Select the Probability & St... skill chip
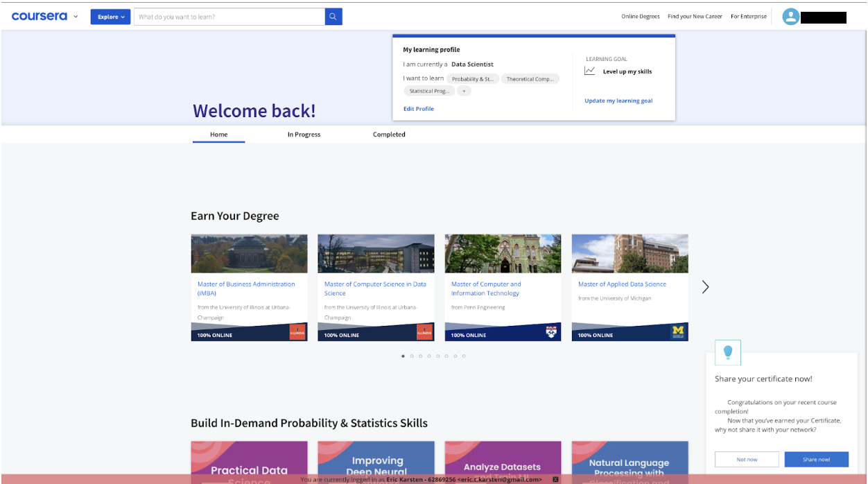 point(473,79)
